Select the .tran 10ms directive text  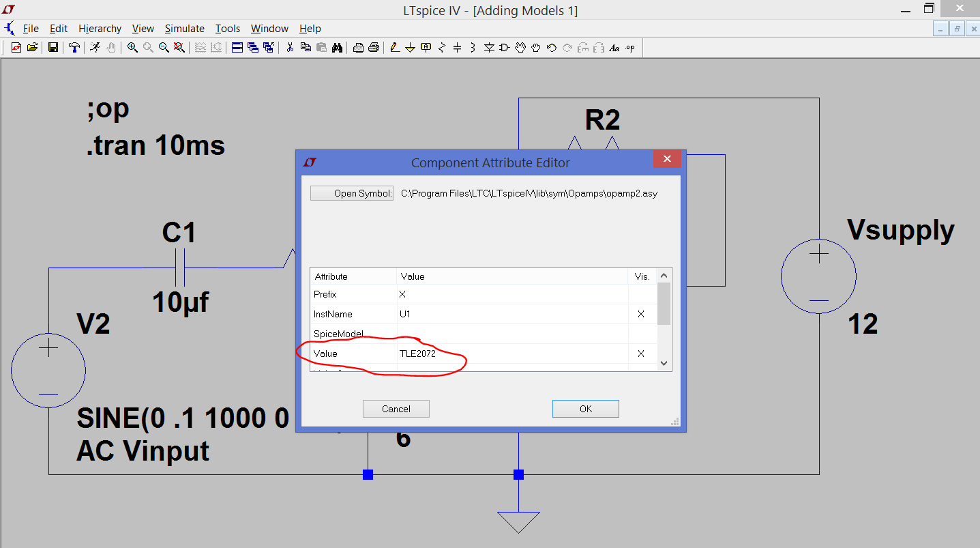[x=156, y=145]
